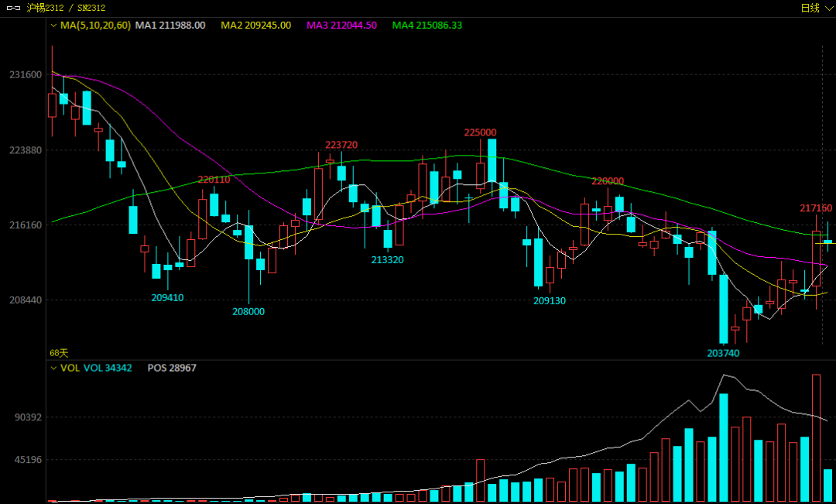Click the 225000 high price marker
Viewport: 836px width, 504px height.
[x=481, y=132]
